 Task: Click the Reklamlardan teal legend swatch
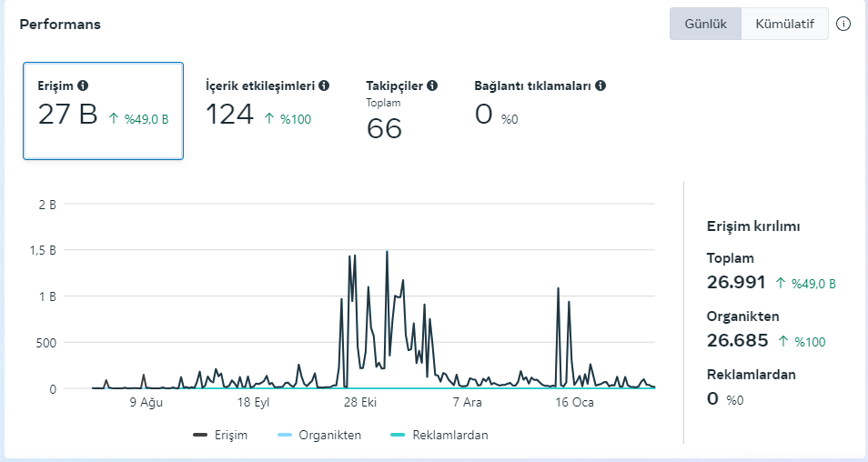pos(396,435)
